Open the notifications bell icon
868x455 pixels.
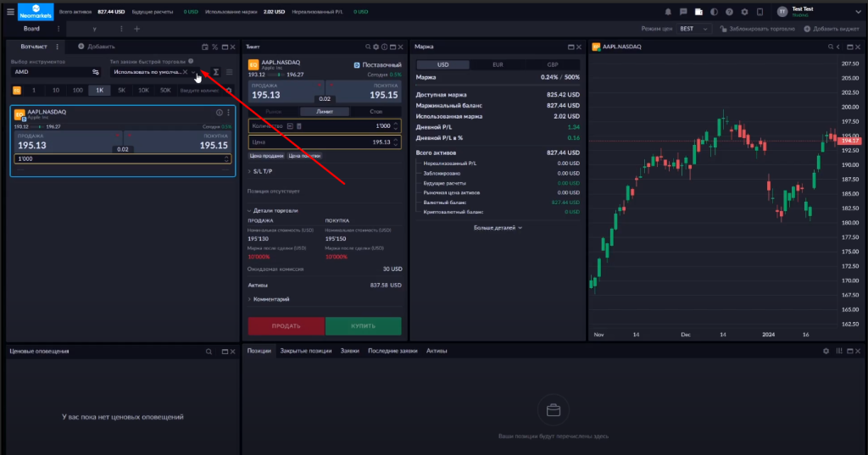click(668, 12)
